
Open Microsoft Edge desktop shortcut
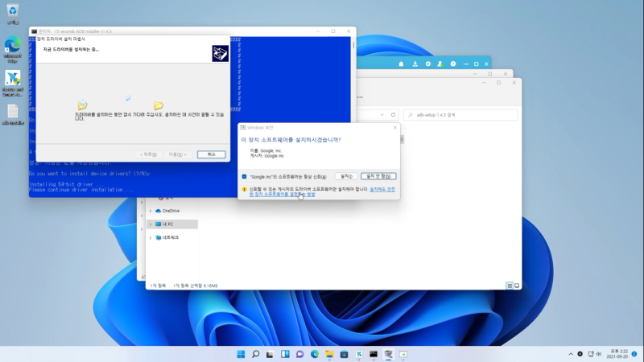pyautogui.click(x=13, y=49)
